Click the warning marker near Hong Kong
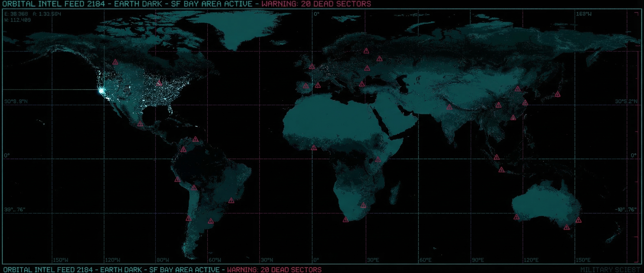The image size is (644, 273). point(513,118)
